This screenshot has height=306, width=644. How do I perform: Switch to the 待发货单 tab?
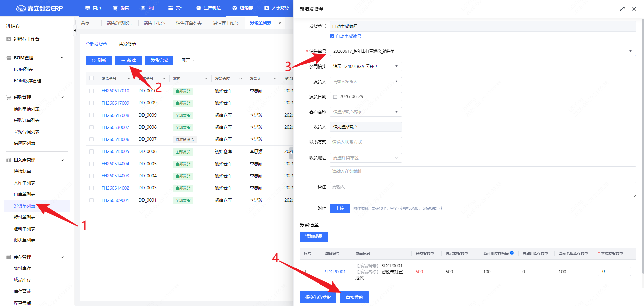(x=127, y=44)
